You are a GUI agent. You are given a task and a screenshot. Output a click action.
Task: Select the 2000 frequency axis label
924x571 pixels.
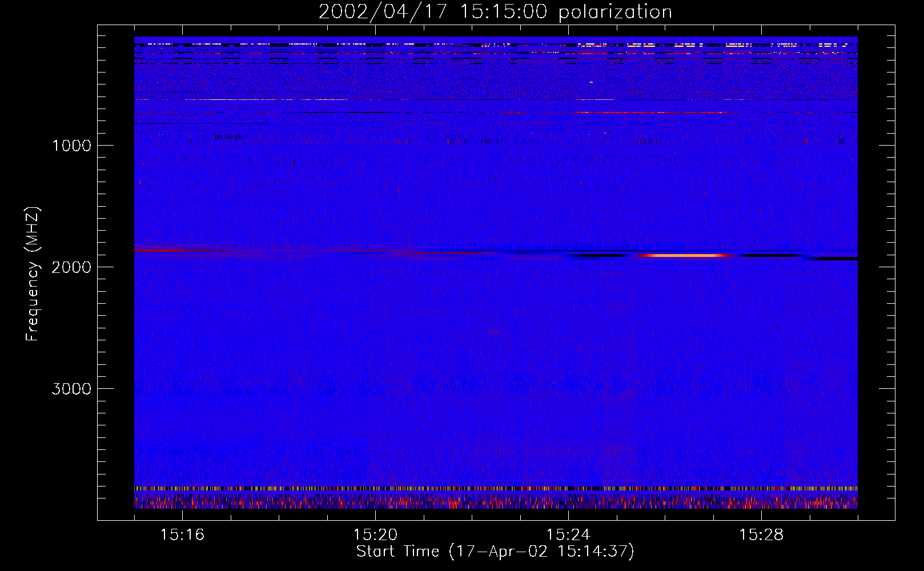point(71,267)
